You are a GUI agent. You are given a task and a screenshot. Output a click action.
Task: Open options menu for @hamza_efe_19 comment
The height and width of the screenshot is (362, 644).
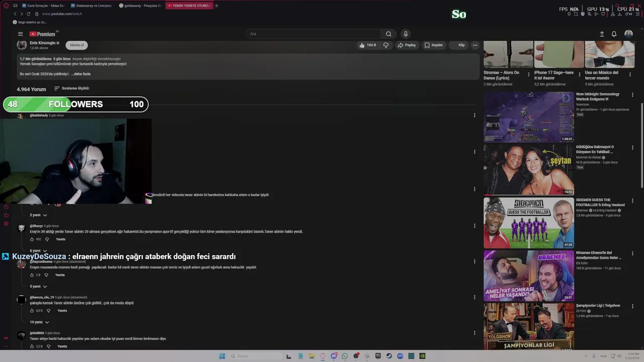[474, 297]
